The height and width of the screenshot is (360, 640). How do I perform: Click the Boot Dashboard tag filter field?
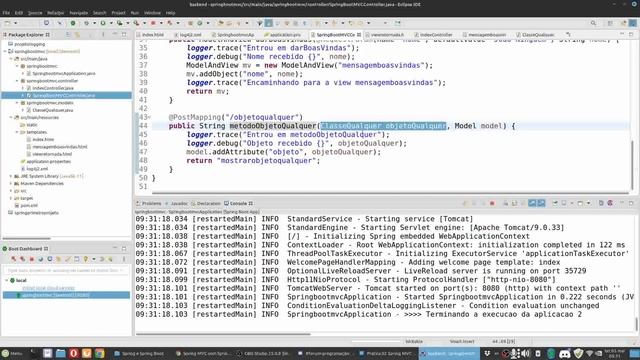pos(66,270)
